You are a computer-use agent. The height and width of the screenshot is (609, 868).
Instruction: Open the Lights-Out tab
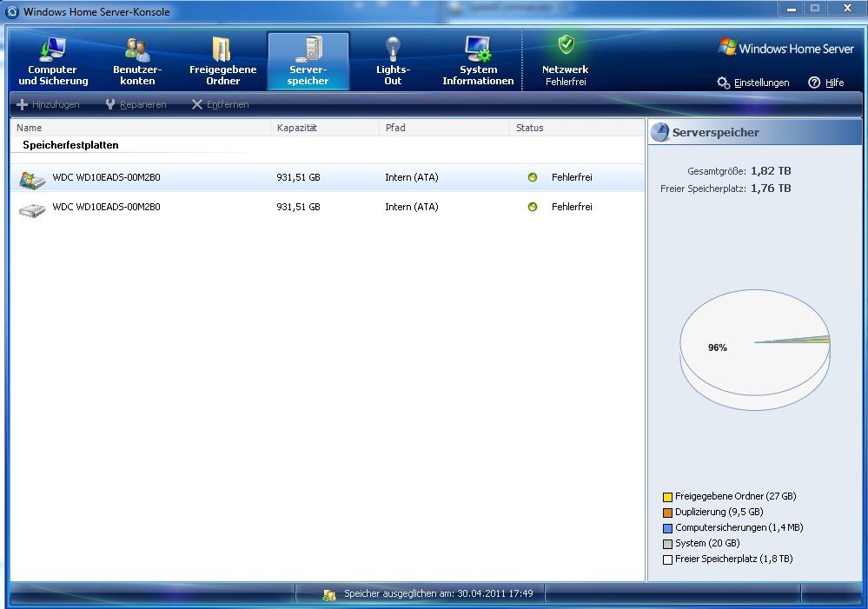[x=393, y=61]
